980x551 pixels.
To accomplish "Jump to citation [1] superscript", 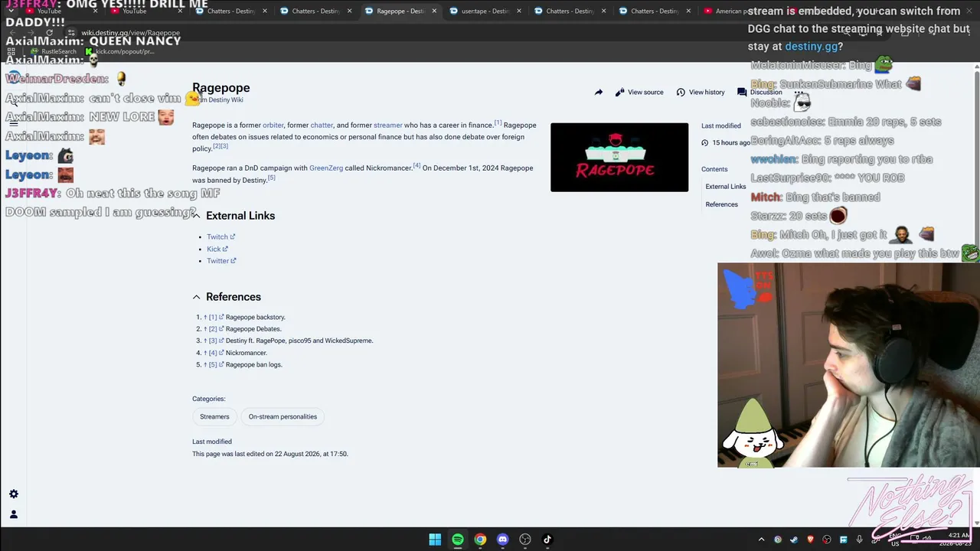I will pos(498,122).
